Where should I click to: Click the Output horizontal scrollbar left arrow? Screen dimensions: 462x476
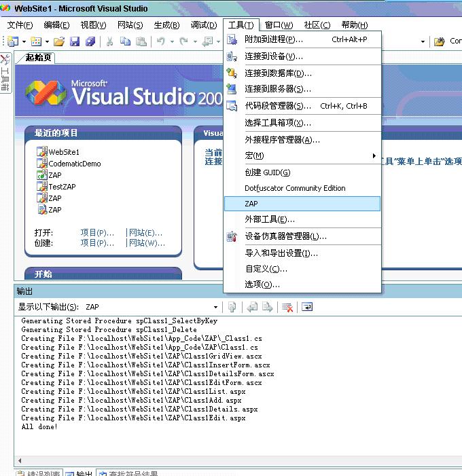coord(20,460)
